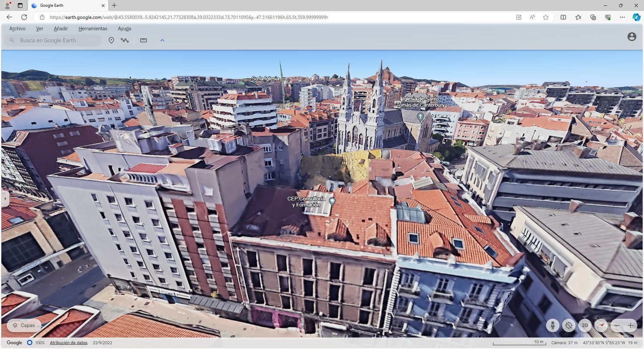Open the Ver menu
The height and width of the screenshot is (349, 644).
(x=39, y=29)
